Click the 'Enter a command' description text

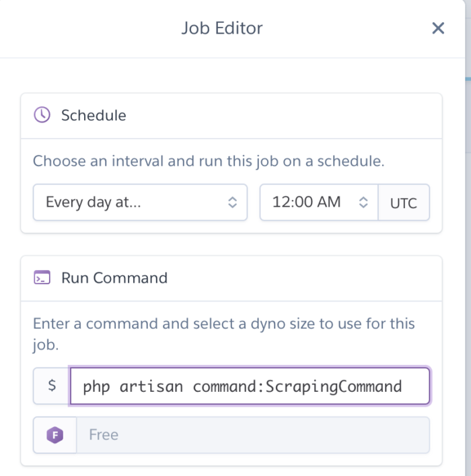223,334
